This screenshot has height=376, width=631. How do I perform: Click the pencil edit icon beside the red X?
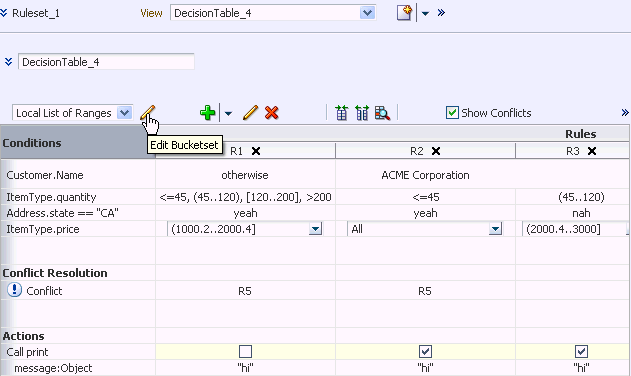tap(250, 113)
